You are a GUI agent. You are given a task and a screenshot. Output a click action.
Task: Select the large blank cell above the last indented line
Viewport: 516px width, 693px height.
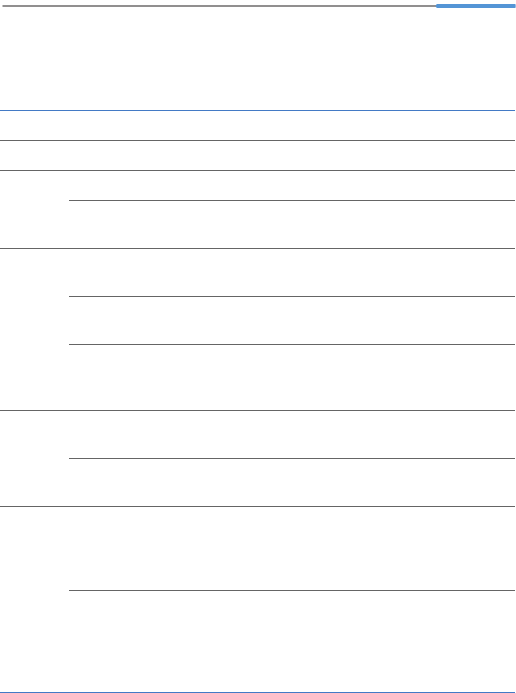[x=292, y=548]
